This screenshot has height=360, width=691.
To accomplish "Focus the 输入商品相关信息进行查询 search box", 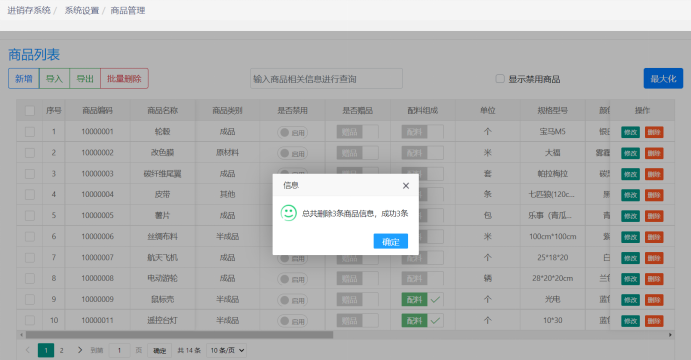I will (x=326, y=79).
